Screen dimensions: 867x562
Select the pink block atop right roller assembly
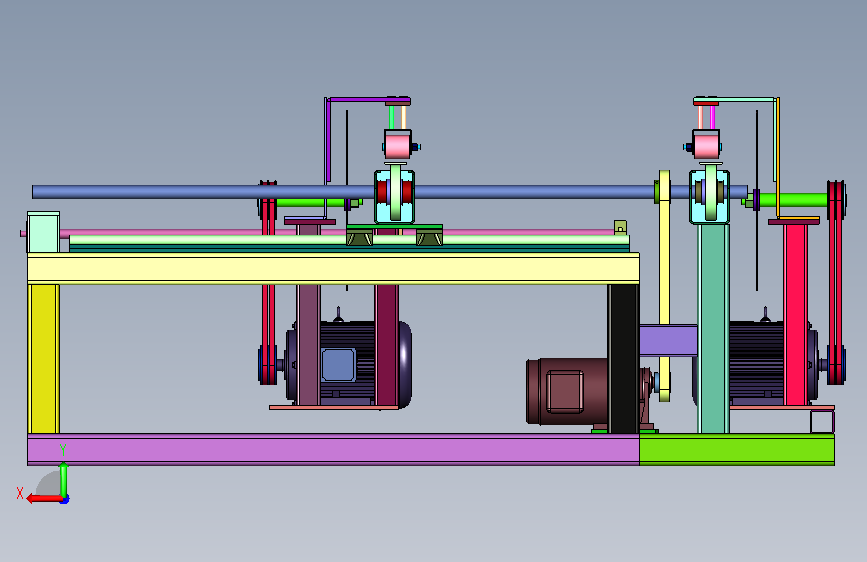pos(706,145)
